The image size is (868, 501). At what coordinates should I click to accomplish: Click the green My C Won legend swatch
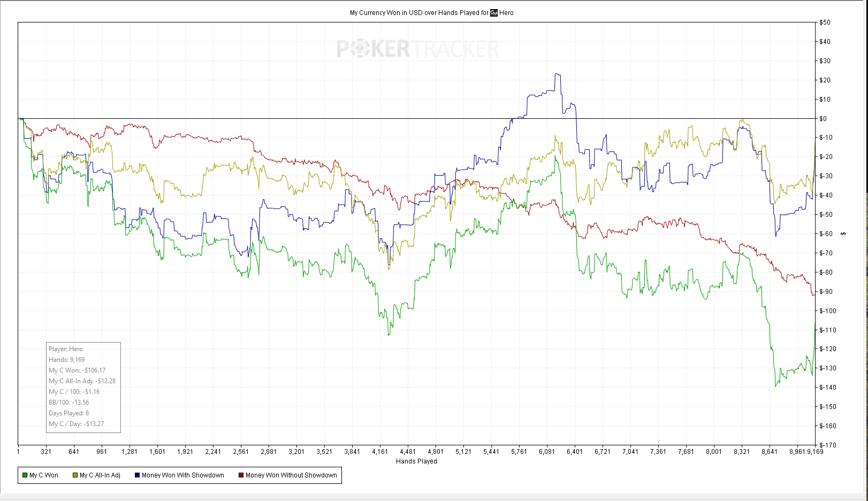(25, 475)
